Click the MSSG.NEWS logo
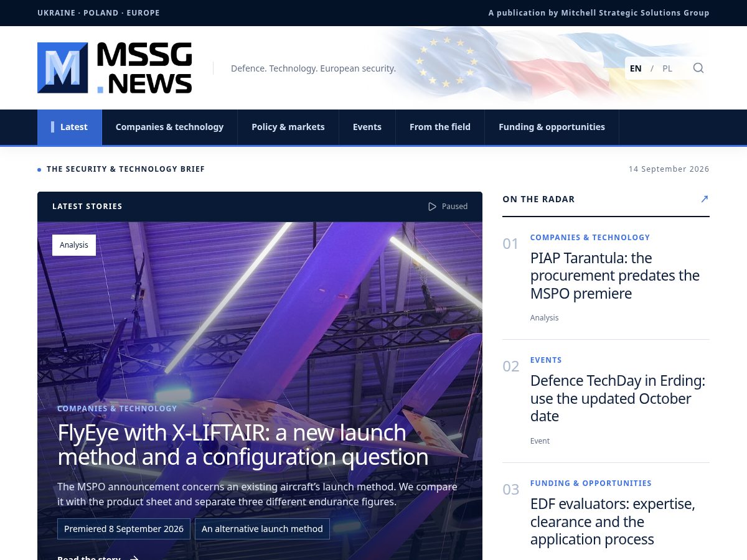Viewport: 747px width, 560px height. tap(115, 68)
